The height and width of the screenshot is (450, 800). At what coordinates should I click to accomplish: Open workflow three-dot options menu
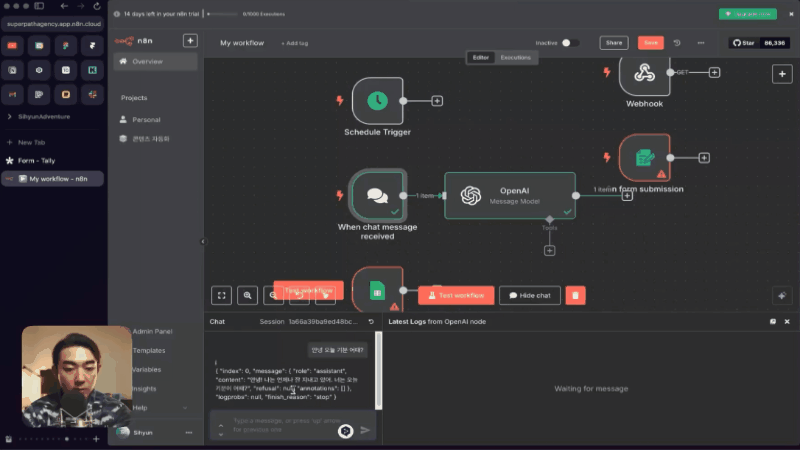click(x=701, y=43)
